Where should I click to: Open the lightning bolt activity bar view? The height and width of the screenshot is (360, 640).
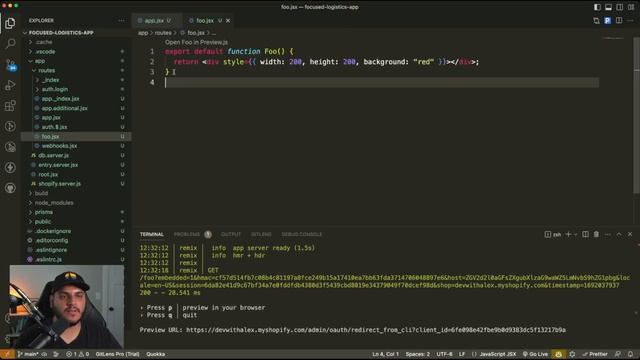10,167
